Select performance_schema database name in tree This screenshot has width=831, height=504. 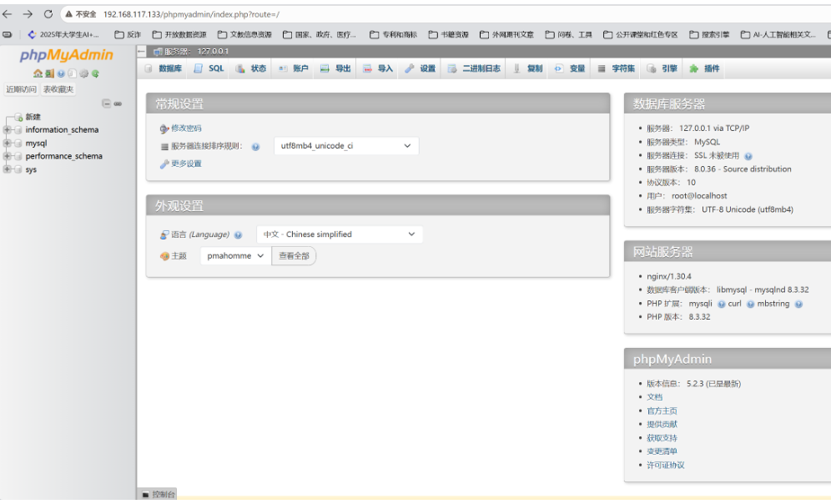pos(64,156)
